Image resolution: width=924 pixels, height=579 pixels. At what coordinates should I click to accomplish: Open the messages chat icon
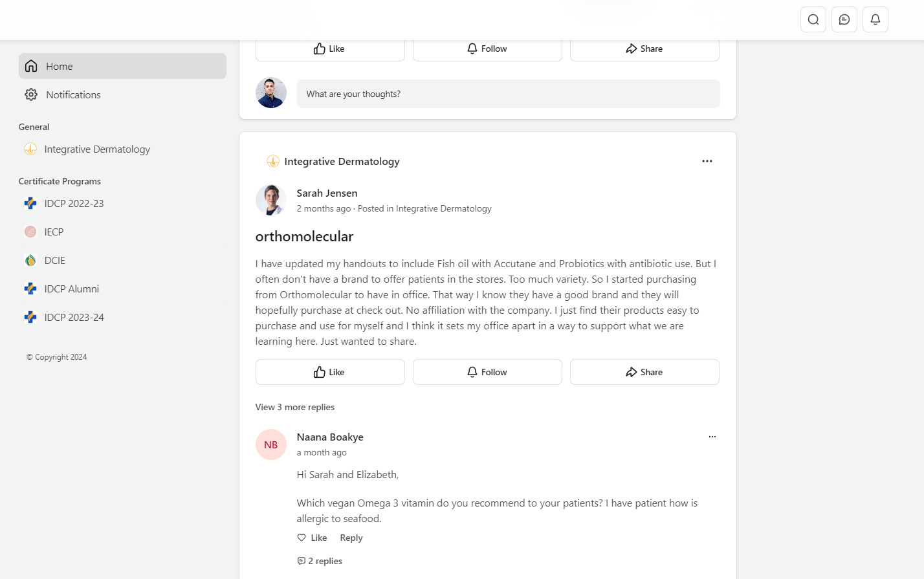pos(844,19)
